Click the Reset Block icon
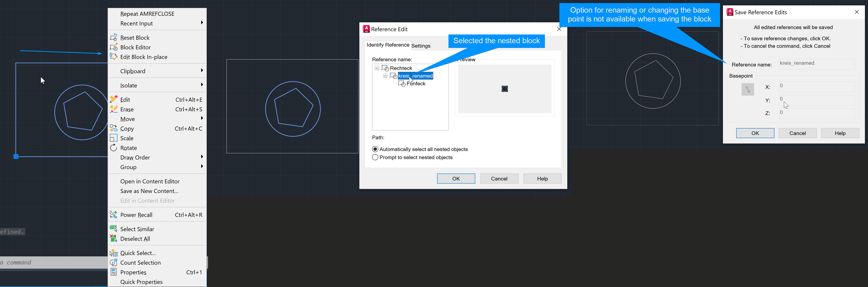Viewport: 868px width, 287px height. [114, 37]
